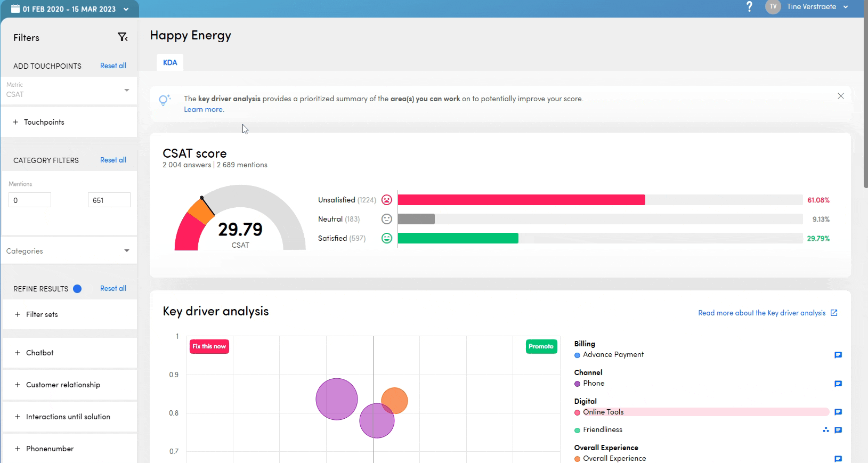
Task: Click the Learn more link
Action: (x=204, y=110)
